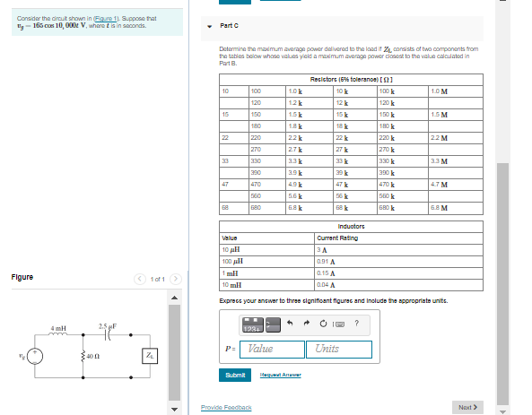Image resolution: width=532 pixels, height=415 pixels.
Task: Click the figure panel scrollbar thumb
Action: tap(174, 352)
